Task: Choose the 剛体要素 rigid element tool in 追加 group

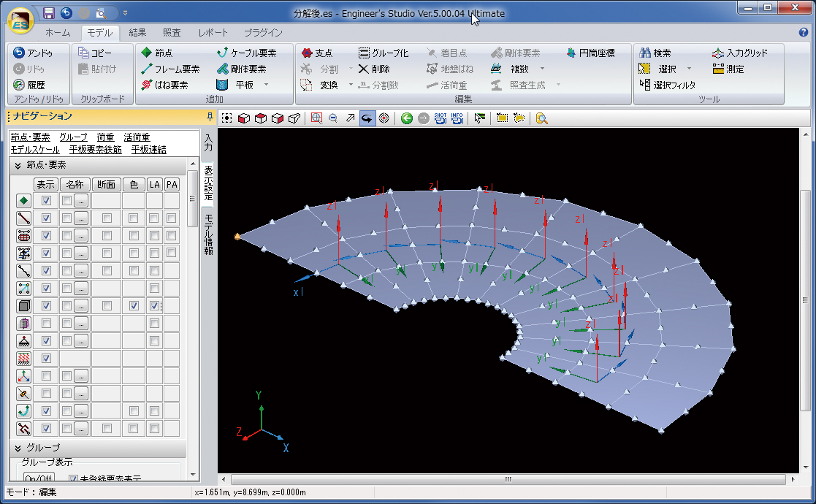Action: point(242,69)
